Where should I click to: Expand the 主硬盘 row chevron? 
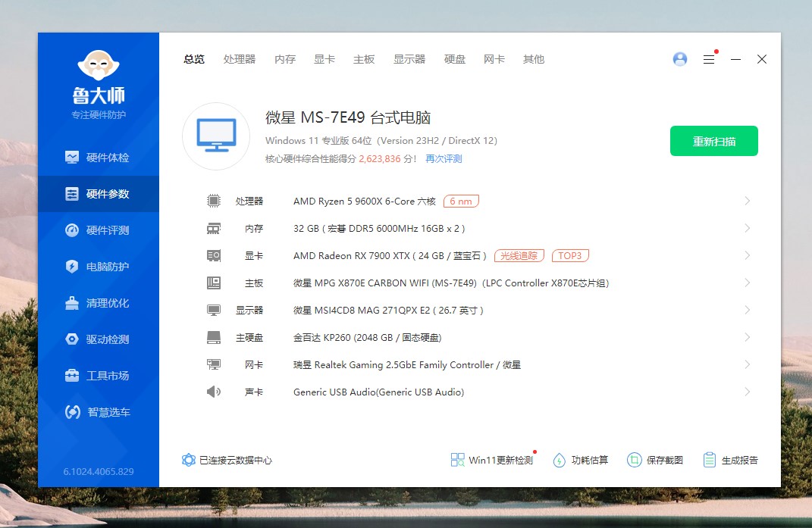[748, 337]
